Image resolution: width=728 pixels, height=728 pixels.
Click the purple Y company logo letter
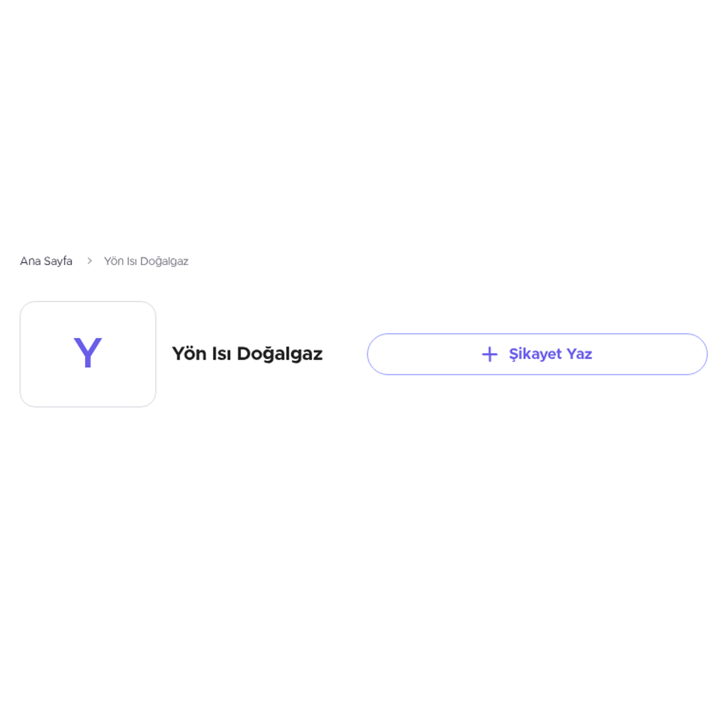(88, 352)
